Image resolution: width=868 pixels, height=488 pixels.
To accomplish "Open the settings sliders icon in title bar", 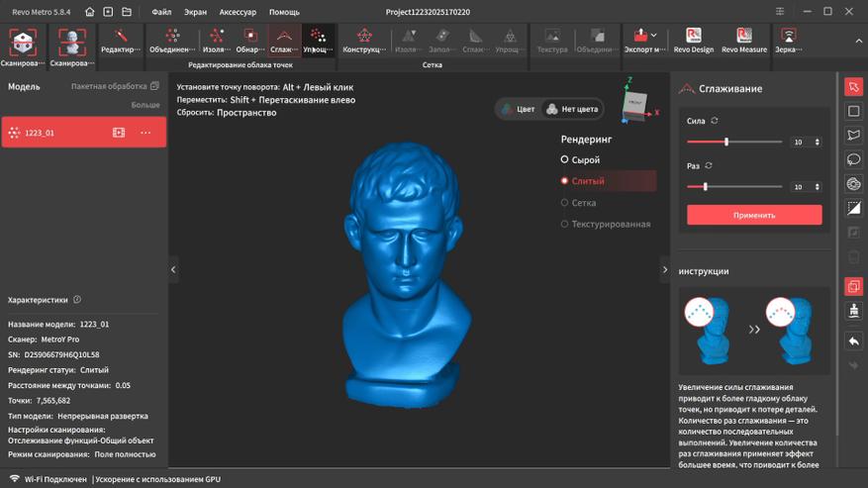I will click(780, 12).
